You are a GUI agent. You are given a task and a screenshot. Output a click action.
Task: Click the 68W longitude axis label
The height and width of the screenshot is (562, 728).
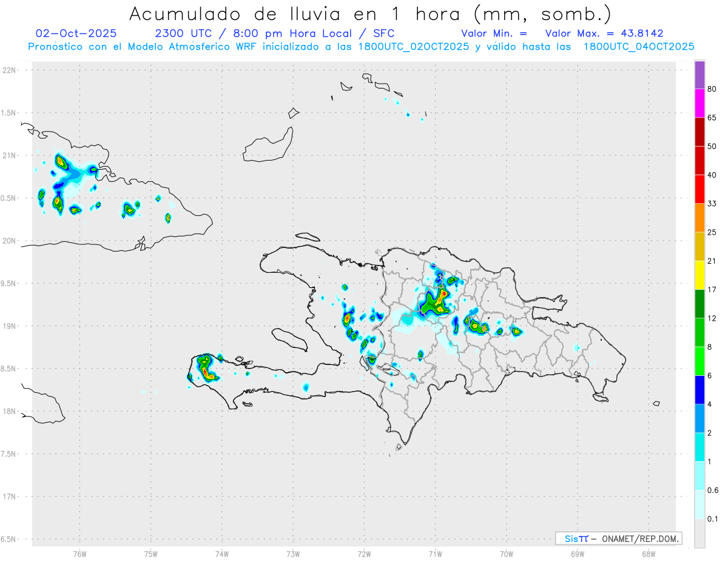point(649,554)
